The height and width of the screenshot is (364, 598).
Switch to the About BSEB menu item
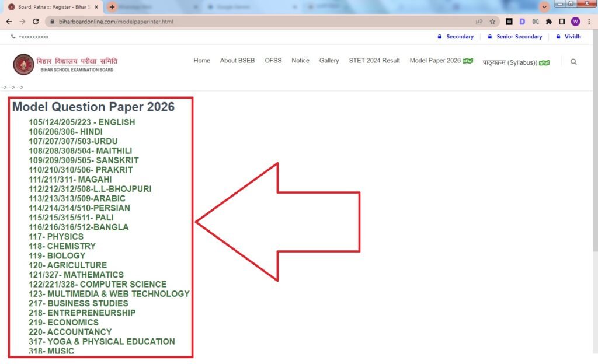point(237,60)
